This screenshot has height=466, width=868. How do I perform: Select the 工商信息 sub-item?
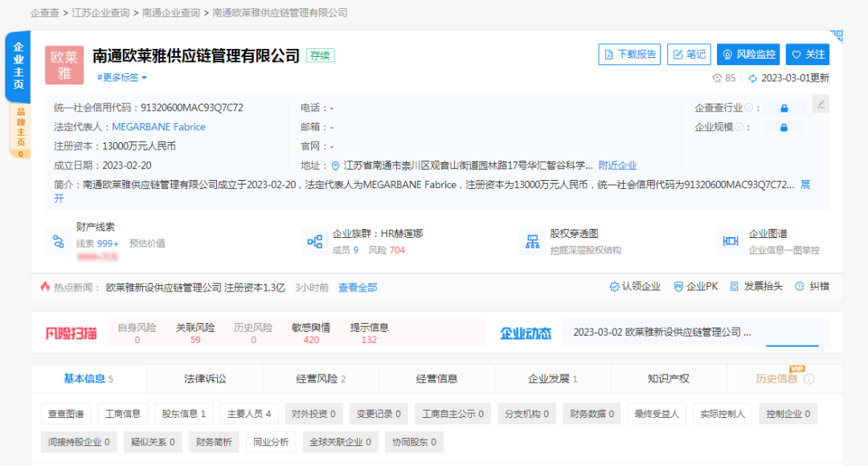tap(123, 414)
